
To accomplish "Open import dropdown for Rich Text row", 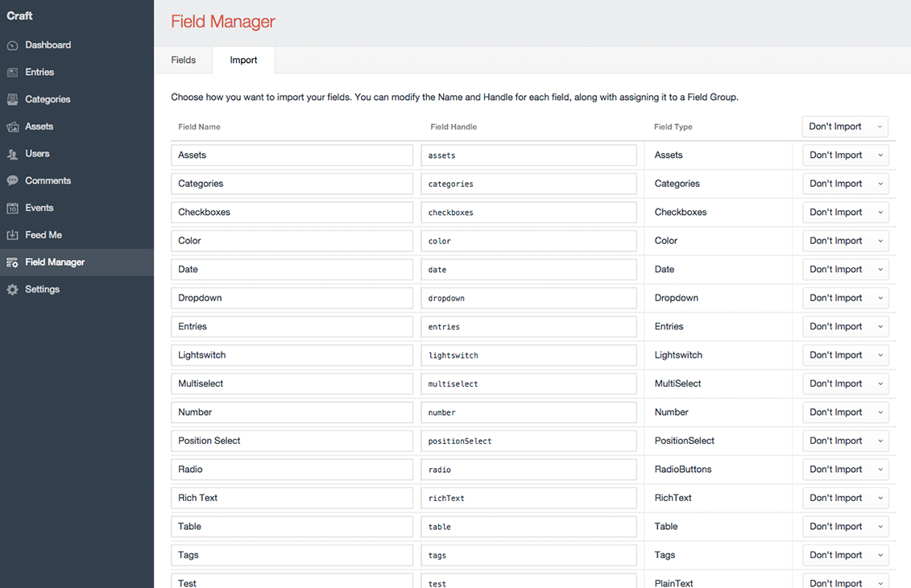I will point(845,498).
